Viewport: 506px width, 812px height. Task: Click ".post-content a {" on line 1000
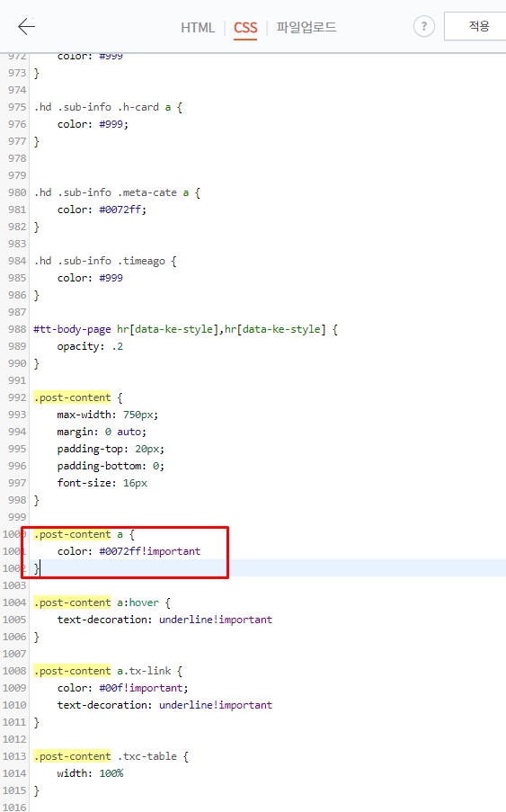[84, 534]
